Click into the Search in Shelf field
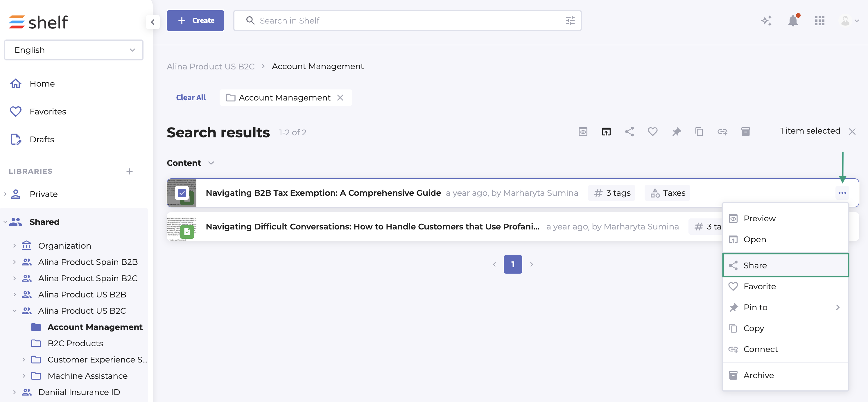 404,21
